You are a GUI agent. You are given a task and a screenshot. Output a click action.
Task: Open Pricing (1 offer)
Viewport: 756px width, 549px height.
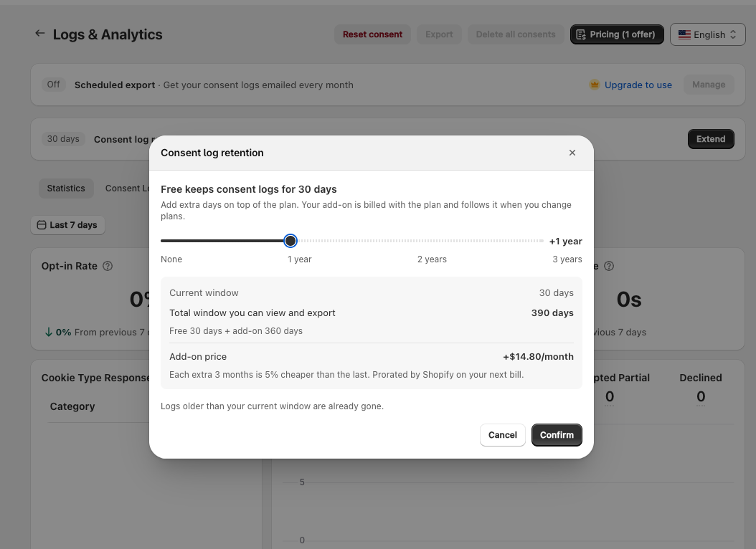pos(617,34)
